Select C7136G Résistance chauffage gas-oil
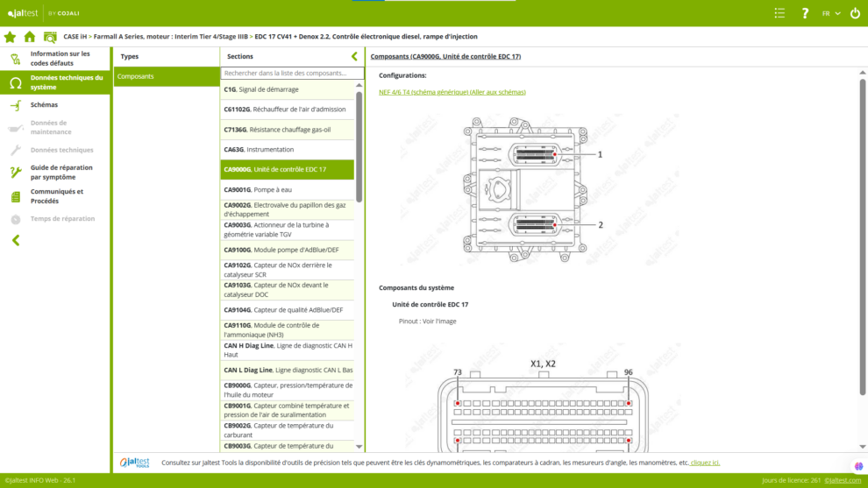The image size is (868, 488). pos(288,130)
